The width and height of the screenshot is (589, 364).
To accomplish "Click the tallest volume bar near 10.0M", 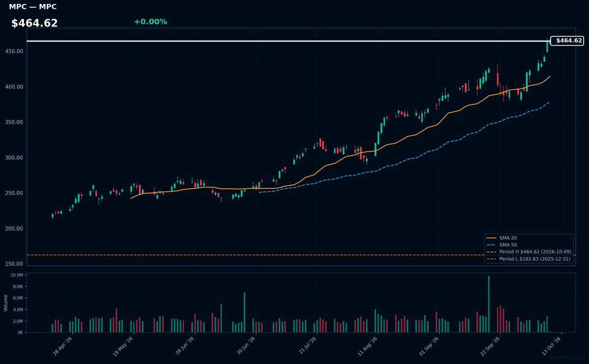I will coord(489,304).
